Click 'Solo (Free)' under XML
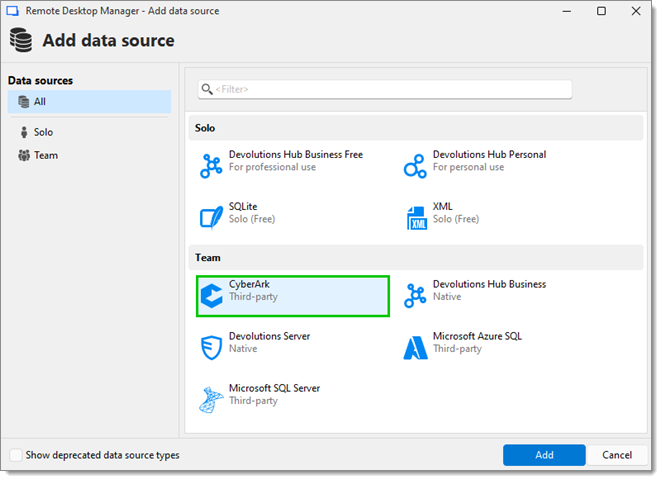Viewport: 662px width, 481px height. [456, 219]
